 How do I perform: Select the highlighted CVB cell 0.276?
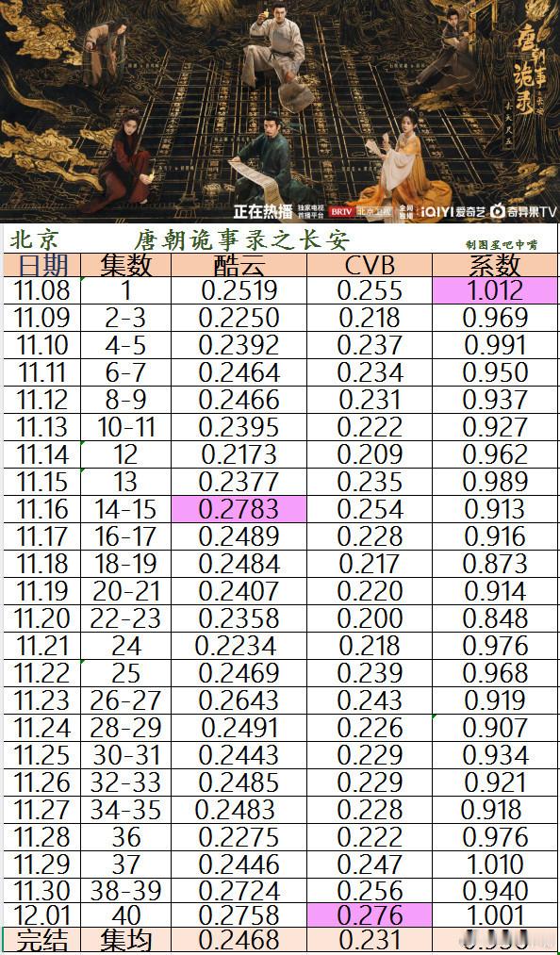coord(370,915)
